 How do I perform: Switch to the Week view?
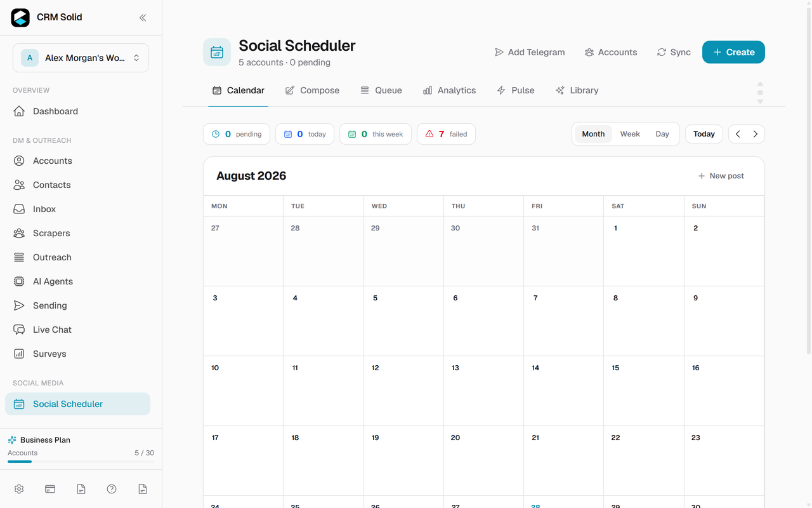pos(630,134)
